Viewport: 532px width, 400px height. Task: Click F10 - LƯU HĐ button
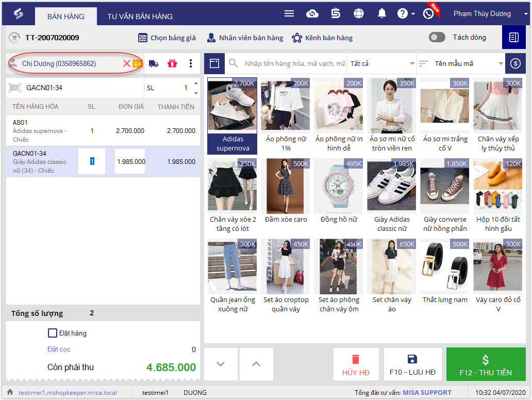coord(412,365)
